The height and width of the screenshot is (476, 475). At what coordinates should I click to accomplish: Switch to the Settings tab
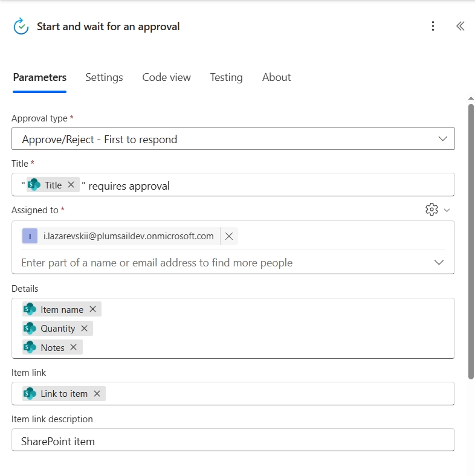pos(104,77)
